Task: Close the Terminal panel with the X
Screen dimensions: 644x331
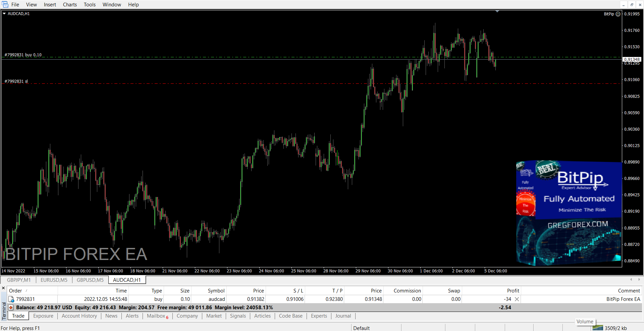Action: click(x=4, y=288)
